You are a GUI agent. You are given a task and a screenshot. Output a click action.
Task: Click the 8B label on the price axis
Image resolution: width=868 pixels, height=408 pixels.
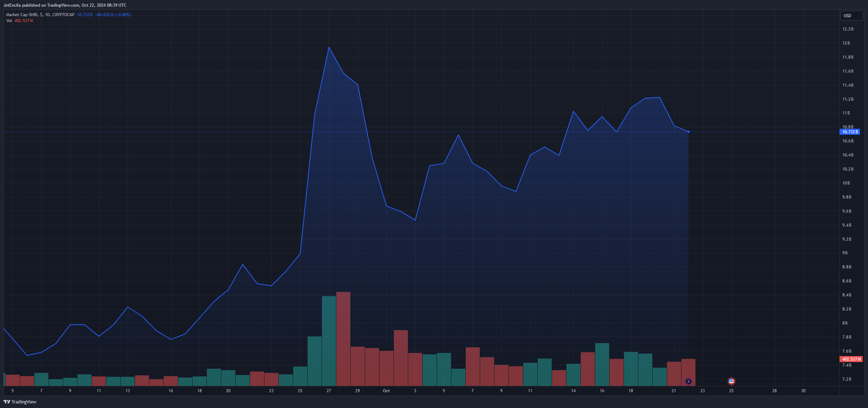coord(845,323)
